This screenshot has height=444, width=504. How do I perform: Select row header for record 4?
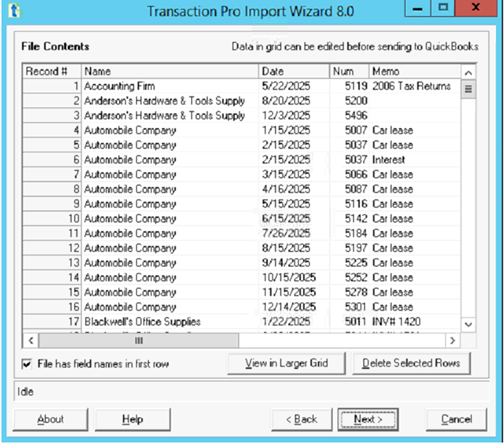click(52, 130)
